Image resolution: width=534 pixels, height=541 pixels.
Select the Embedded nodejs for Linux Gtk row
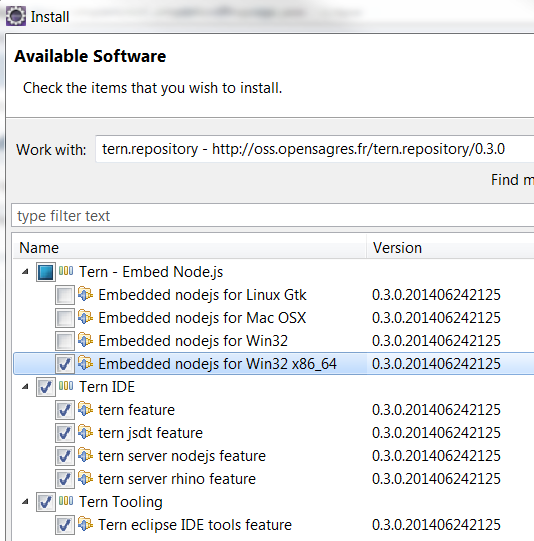point(202,295)
